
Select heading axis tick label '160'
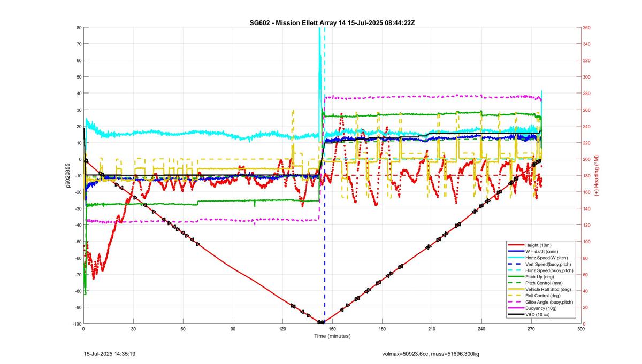tap(587, 192)
